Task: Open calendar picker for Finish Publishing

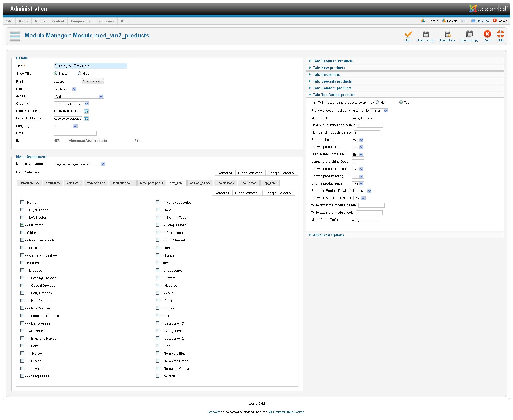Action: click(x=86, y=119)
